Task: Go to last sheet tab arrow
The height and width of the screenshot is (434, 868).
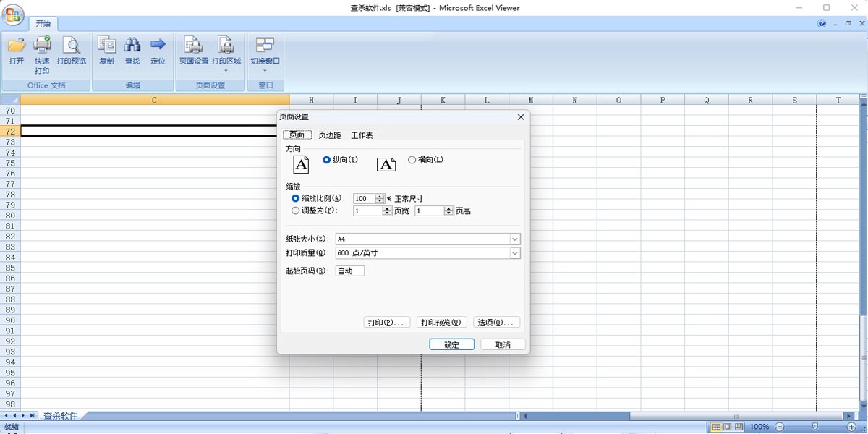Action: click(x=32, y=416)
